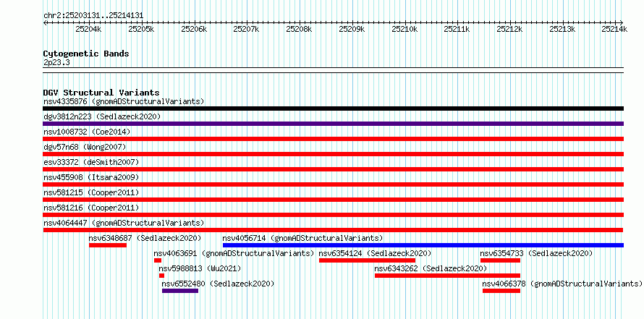Open nsv4056714 gnomAD variant label
Image resolution: width=644 pixels, height=319 pixels.
pos(302,238)
